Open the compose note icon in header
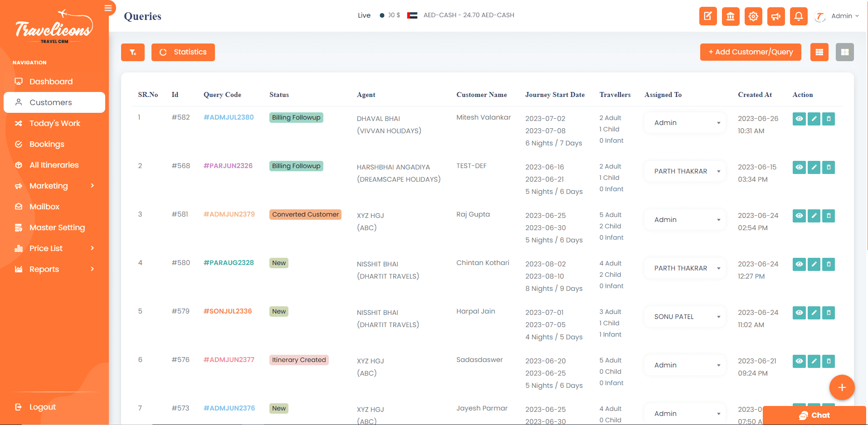The image size is (868, 425). click(x=708, y=16)
